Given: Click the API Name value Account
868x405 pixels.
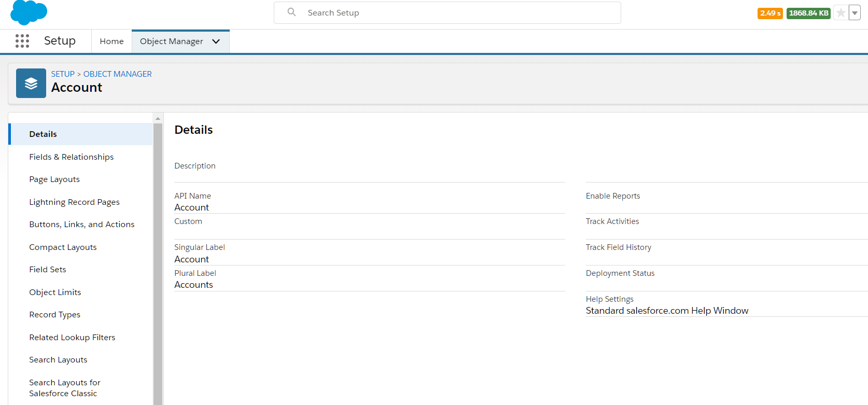Looking at the screenshot, I should pyautogui.click(x=191, y=207).
